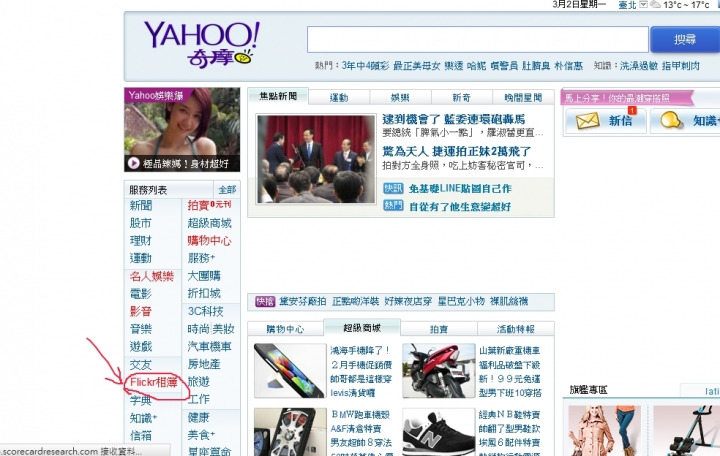The width and height of the screenshot is (720, 456).
Task: Open the 山葉新廠重機車 product text
Action: [510, 350]
